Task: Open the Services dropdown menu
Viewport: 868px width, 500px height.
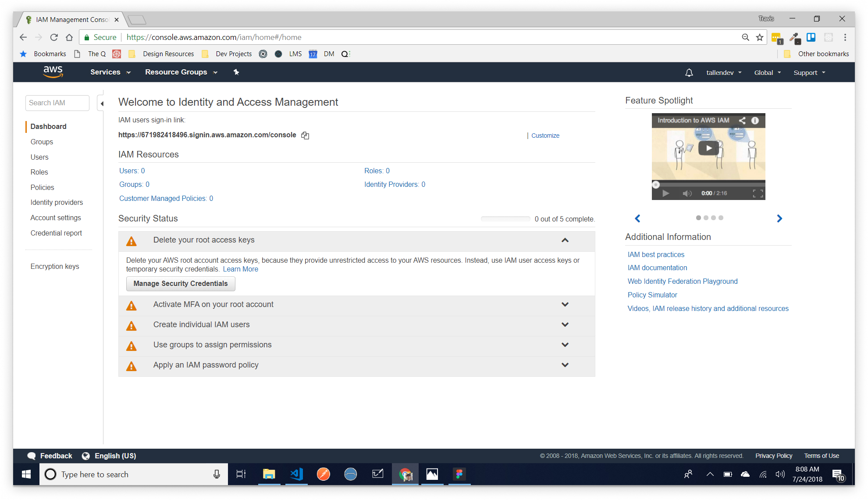Action: point(110,72)
